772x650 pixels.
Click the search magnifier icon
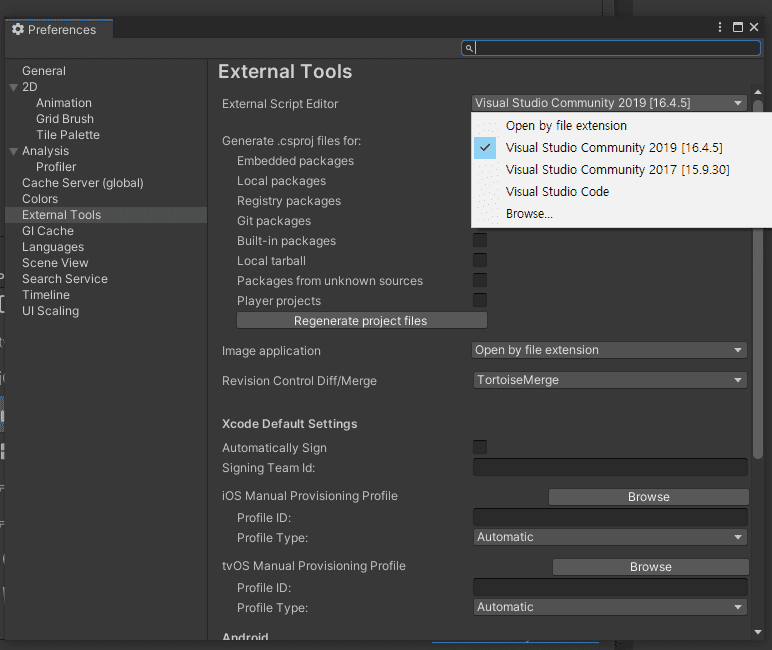(x=469, y=48)
